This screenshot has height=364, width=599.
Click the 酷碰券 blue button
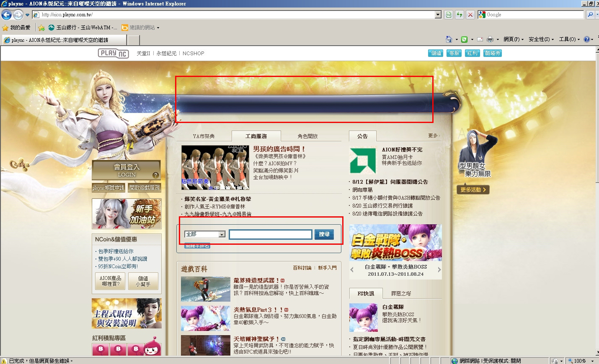492,53
